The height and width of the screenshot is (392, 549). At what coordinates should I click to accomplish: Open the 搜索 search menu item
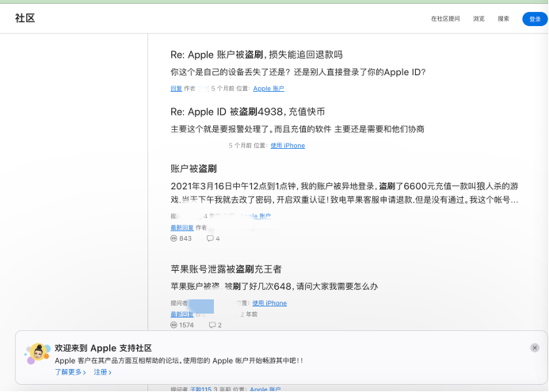pos(504,19)
